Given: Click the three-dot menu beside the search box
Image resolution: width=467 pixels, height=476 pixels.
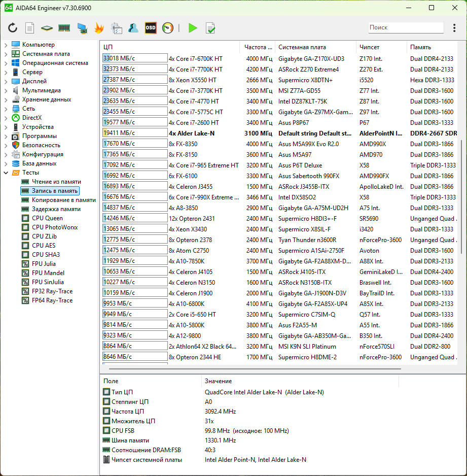Looking at the screenshot, I should pos(454,28).
